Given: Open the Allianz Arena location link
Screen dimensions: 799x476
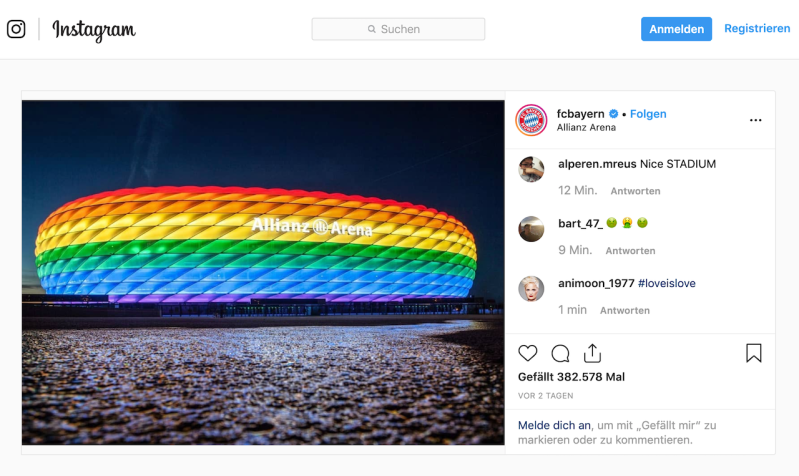Looking at the screenshot, I should (x=586, y=128).
